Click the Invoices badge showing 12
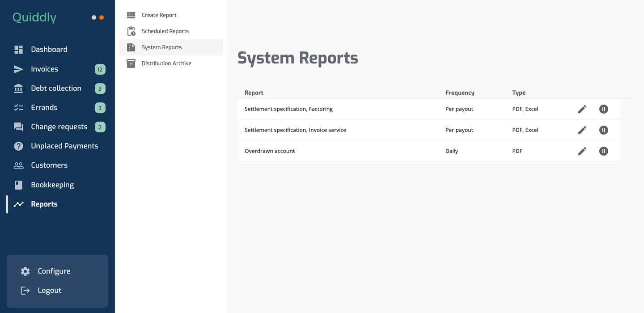This screenshot has height=313, width=644. point(100,69)
